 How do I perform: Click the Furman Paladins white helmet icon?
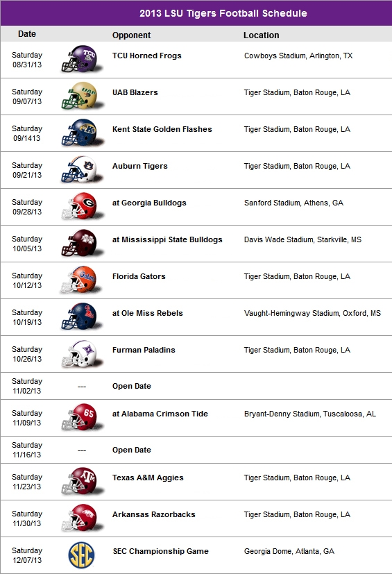coord(81,353)
